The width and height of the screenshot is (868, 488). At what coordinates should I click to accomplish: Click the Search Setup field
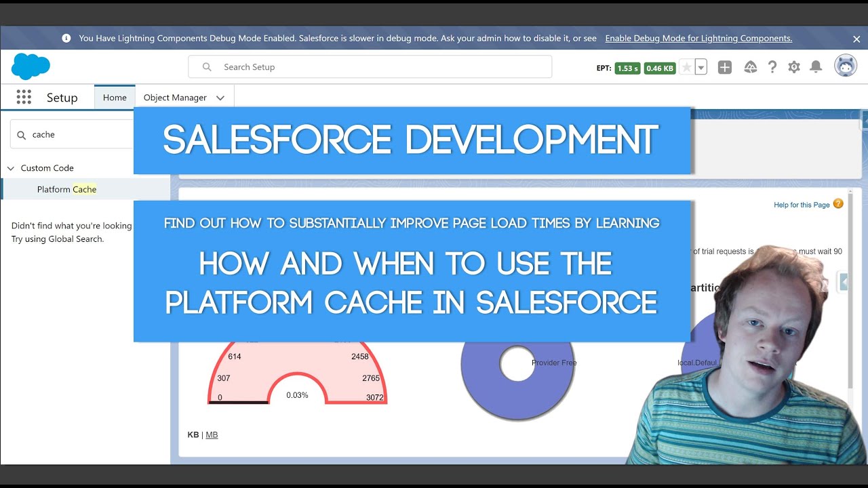click(370, 67)
